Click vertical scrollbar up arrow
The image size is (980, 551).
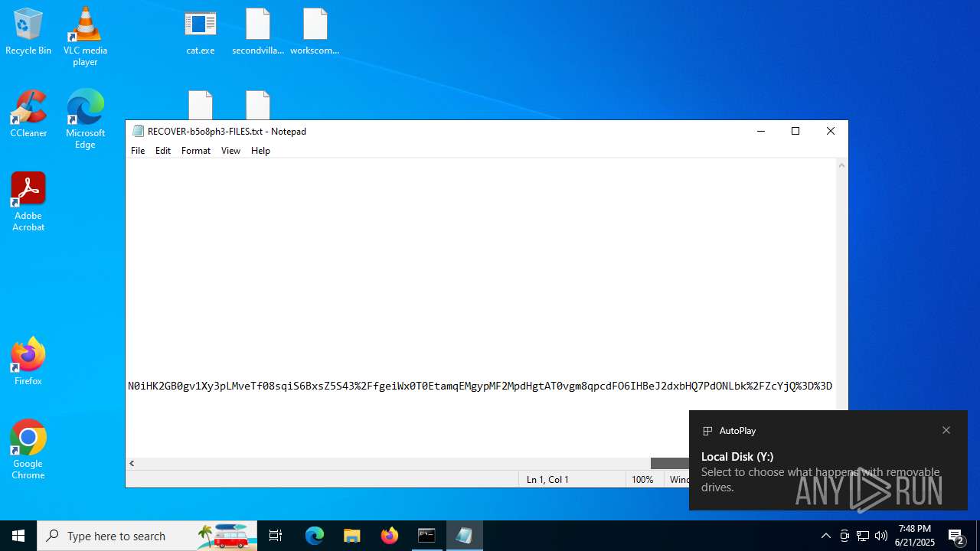pyautogui.click(x=841, y=165)
